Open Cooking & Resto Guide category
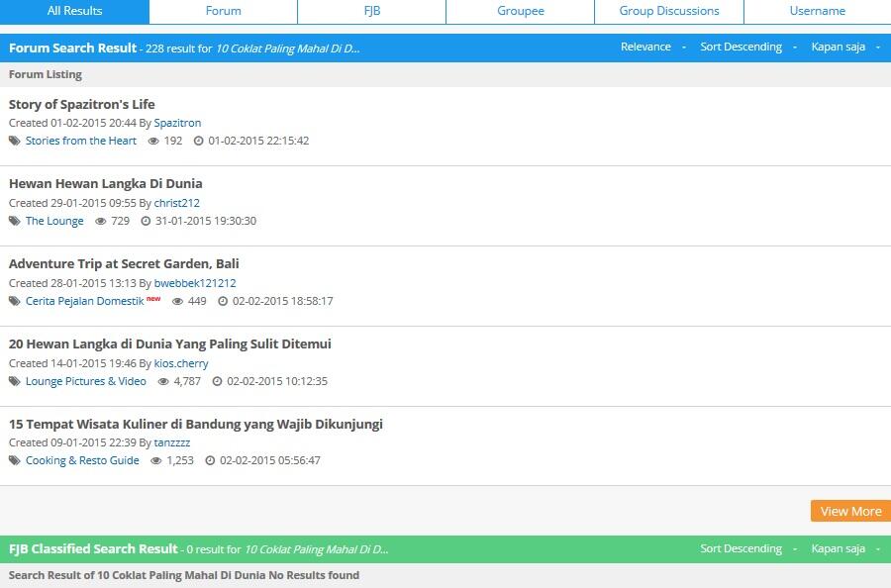Image resolution: width=891 pixels, height=588 pixels. [x=82, y=460]
